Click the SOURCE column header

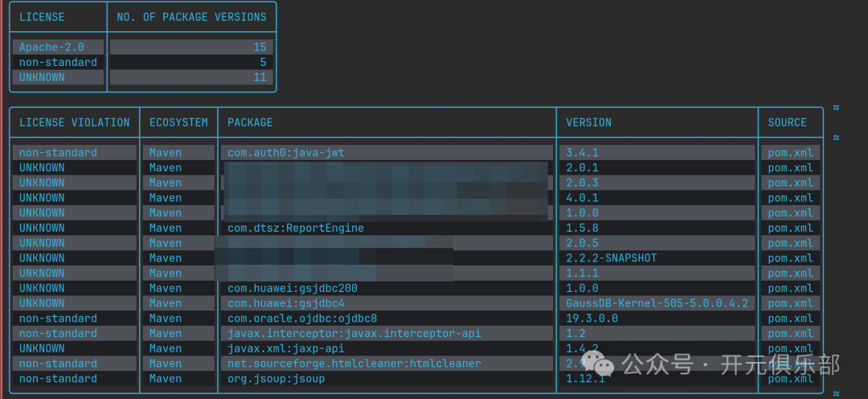pos(787,122)
